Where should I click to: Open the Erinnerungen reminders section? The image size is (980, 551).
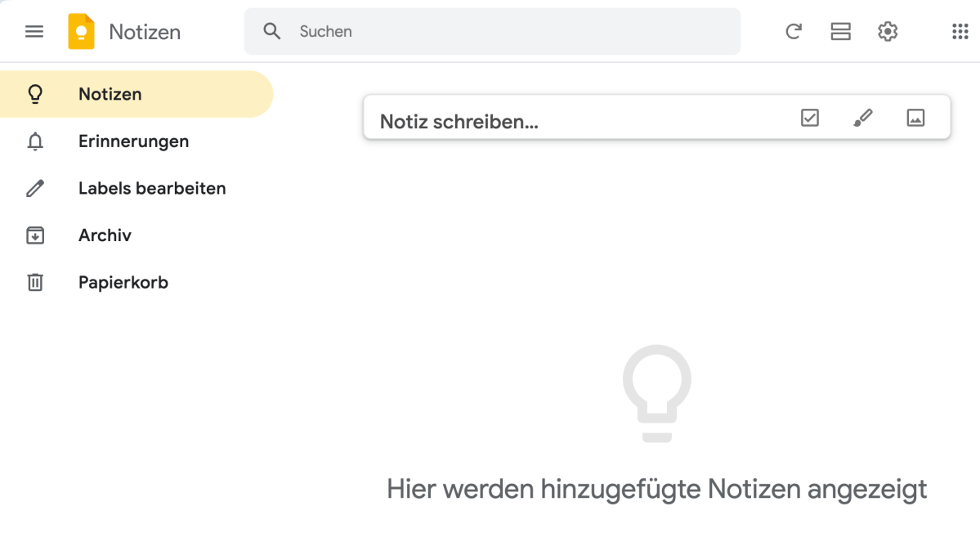[133, 141]
